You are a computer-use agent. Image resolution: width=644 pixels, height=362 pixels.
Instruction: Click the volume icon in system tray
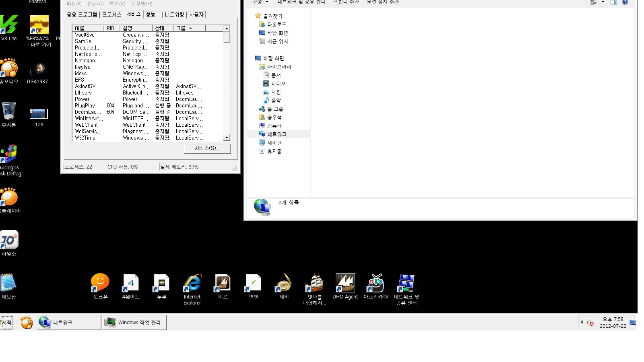(x=590, y=323)
